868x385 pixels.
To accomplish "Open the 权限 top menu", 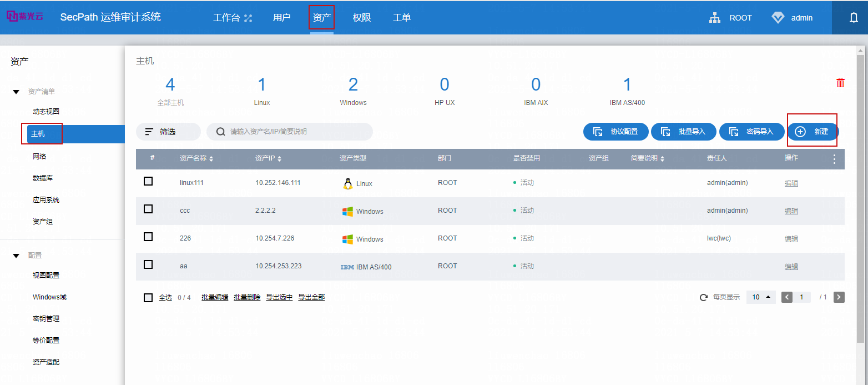I will pos(362,18).
